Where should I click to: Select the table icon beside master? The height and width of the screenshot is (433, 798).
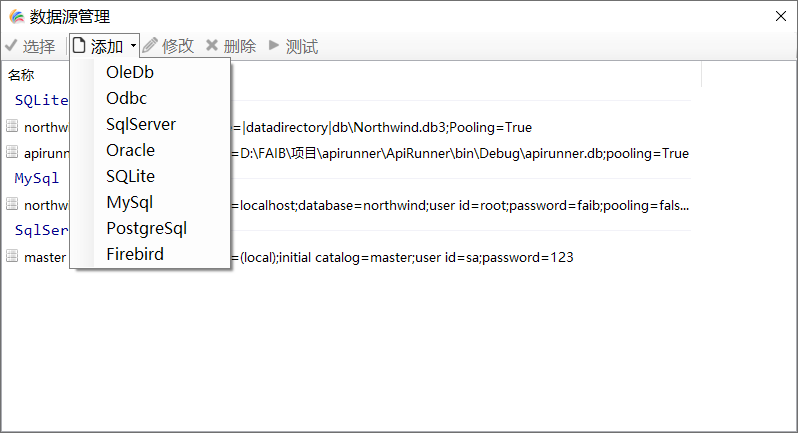(x=12, y=256)
